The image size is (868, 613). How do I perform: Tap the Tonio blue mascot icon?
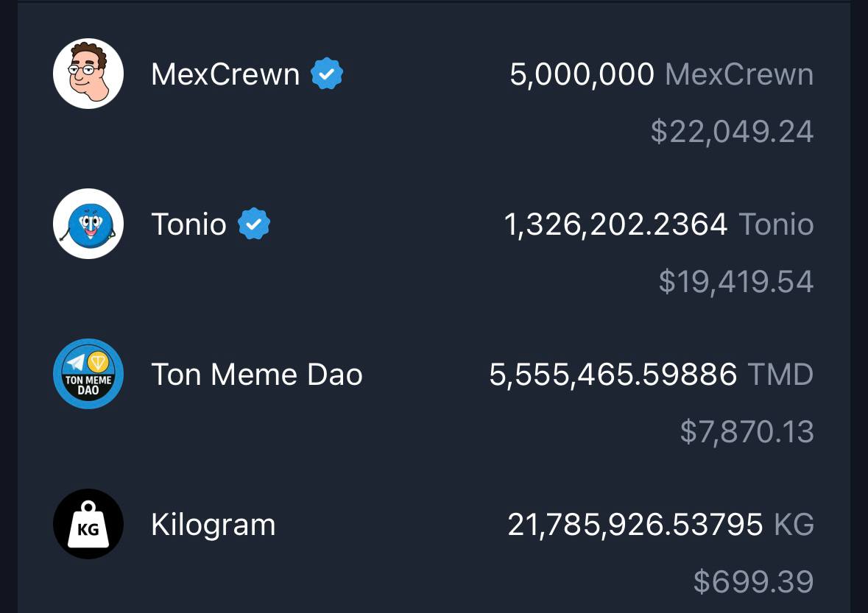point(88,224)
